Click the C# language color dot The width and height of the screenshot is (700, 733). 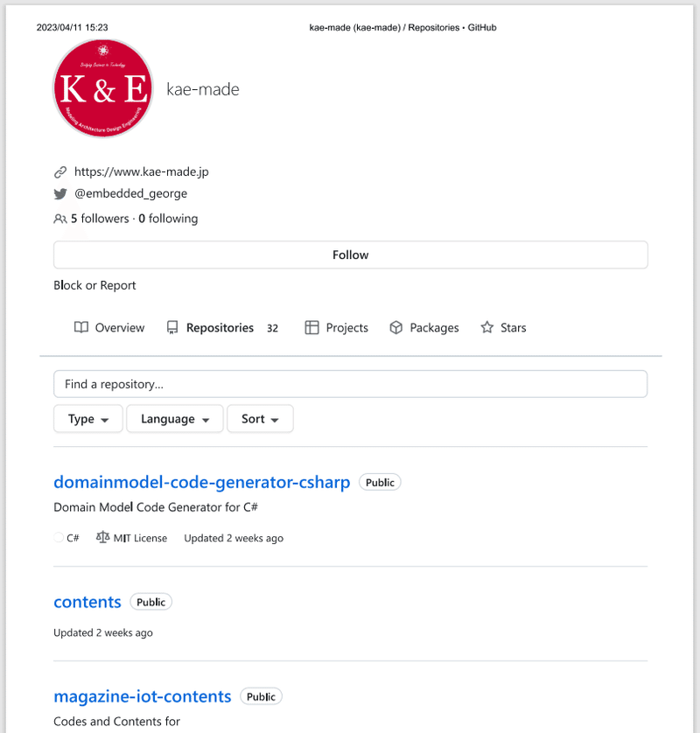pyautogui.click(x=58, y=537)
